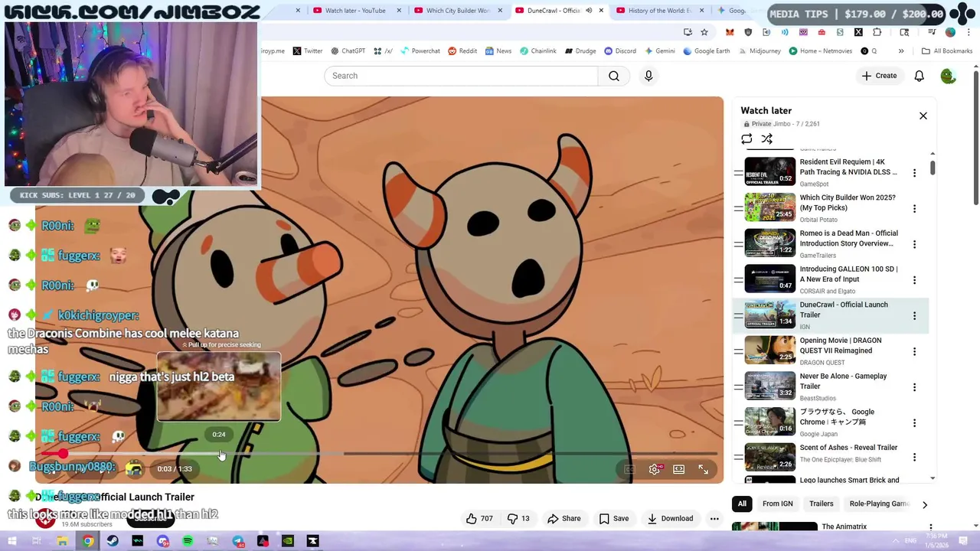Screen dimensions: 980x551
Task: Switch the player to fullscreen
Action: pyautogui.click(x=703, y=469)
